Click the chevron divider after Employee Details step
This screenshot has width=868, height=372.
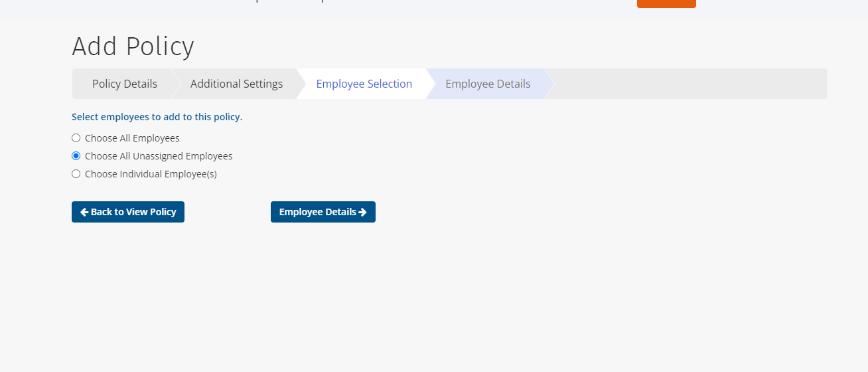[549, 84]
